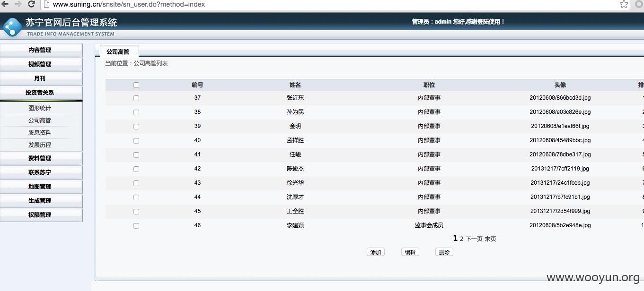Check the box for row 42 陈俊杰
644x291 pixels.
pos(136,169)
